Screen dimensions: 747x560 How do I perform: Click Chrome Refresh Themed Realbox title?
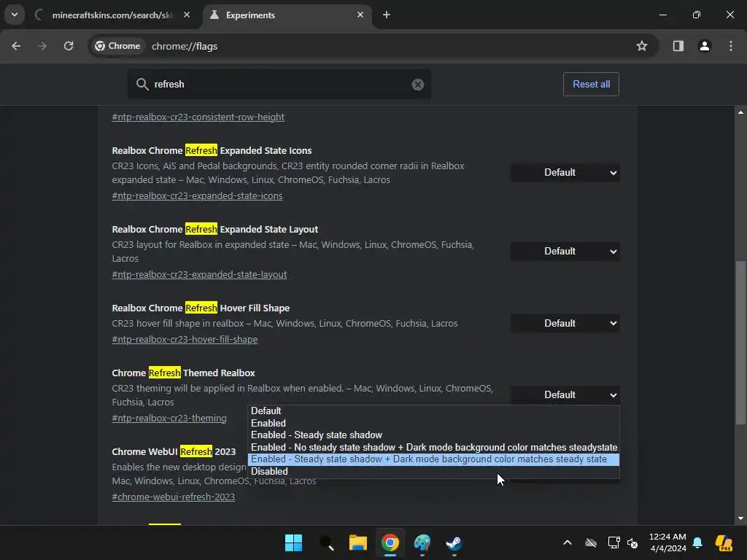click(183, 373)
